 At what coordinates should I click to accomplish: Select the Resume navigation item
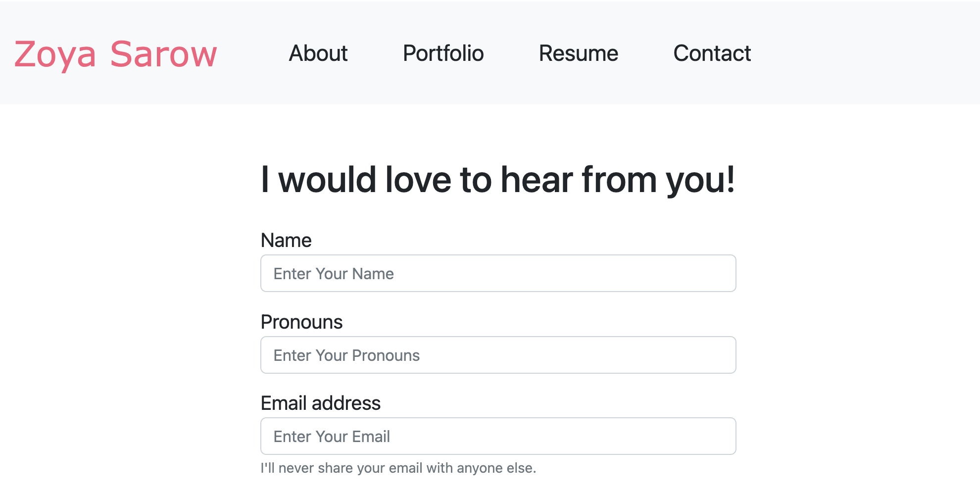coord(578,54)
